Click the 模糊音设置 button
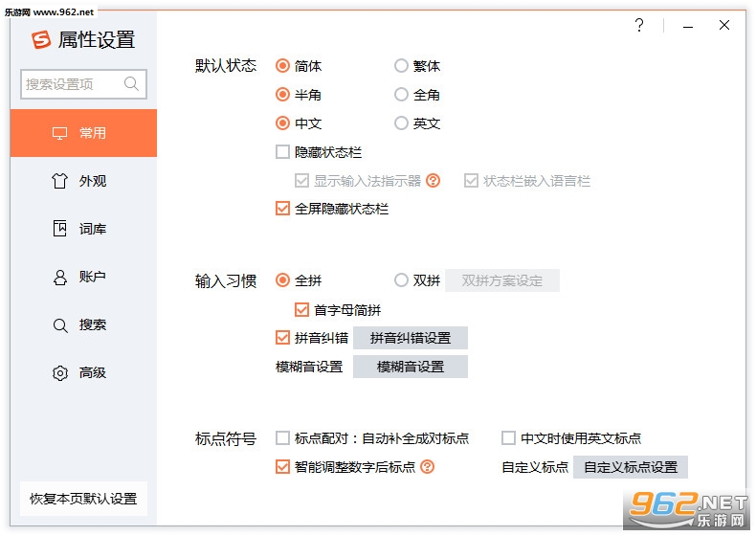The height and width of the screenshot is (536, 756). point(411,367)
